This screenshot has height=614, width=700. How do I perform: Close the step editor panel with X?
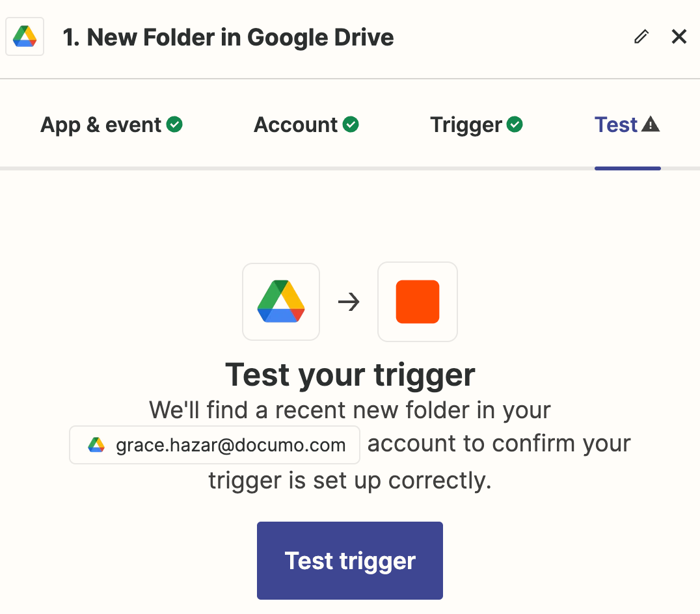(679, 36)
